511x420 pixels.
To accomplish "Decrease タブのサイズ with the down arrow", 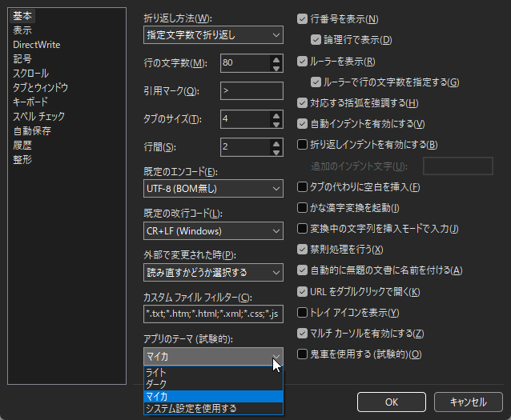I will click(x=276, y=124).
